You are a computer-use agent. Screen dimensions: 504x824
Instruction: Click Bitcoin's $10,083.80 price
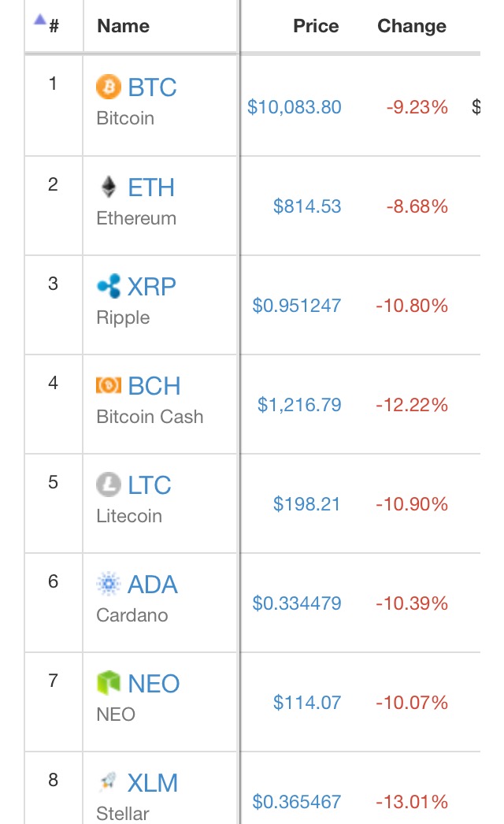295,107
